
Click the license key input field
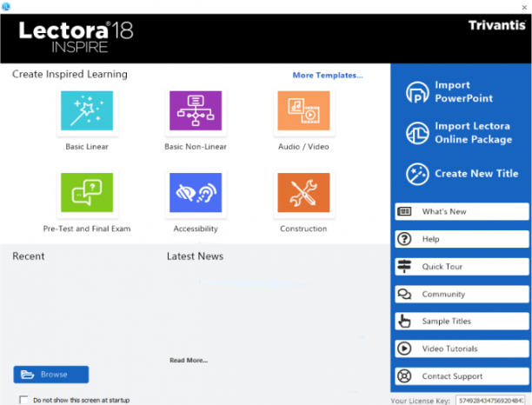point(490,401)
